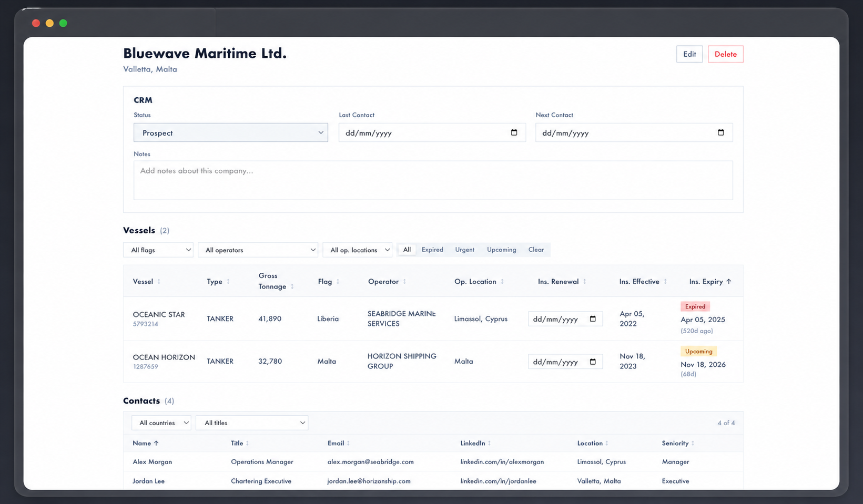Sort by Op. Location column arrows
863x504 pixels.
coord(502,282)
